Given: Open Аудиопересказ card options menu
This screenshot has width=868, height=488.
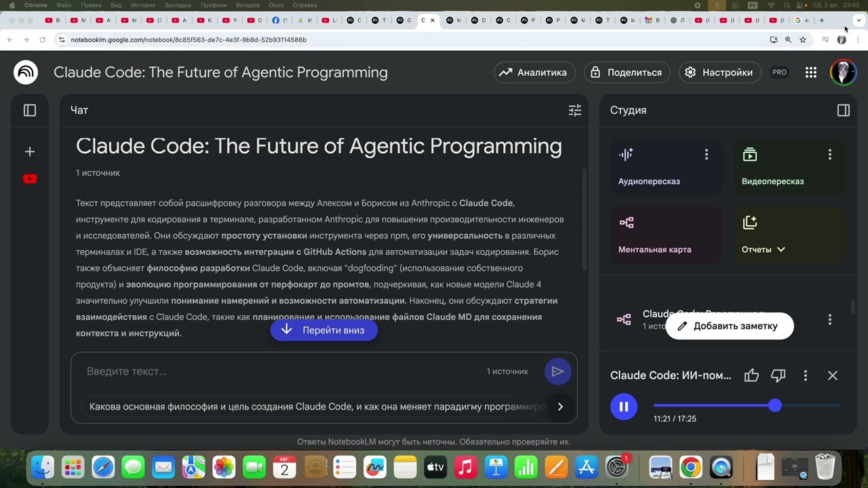Looking at the screenshot, I should pyautogui.click(x=707, y=155).
